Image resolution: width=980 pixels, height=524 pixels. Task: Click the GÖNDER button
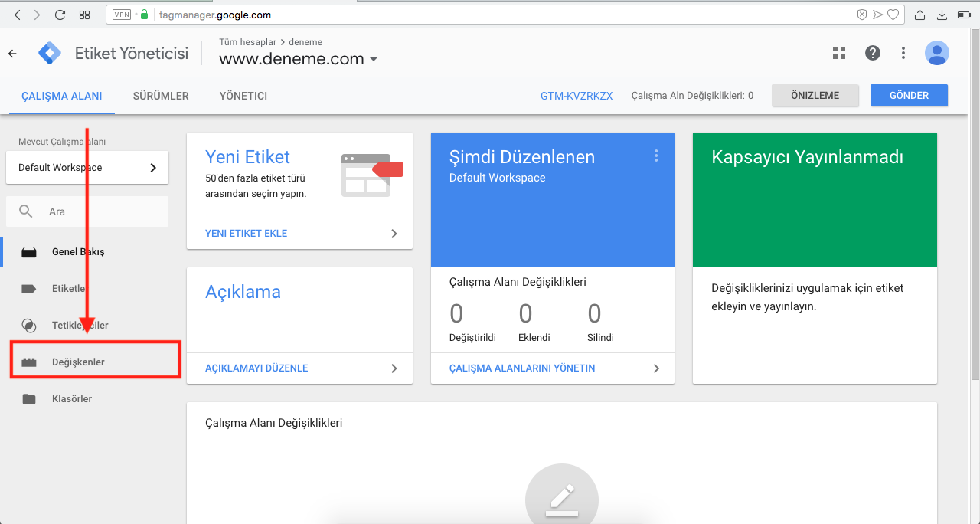point(910,96)
